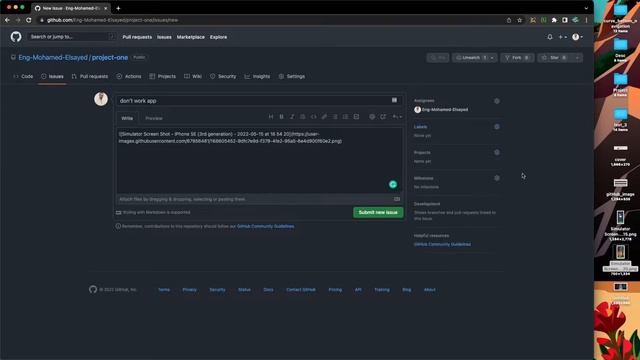Reload the page with the browser refresh button
The height and width of the screenshot is (360, 640).
pyautogui.click(x=29, y=20)
